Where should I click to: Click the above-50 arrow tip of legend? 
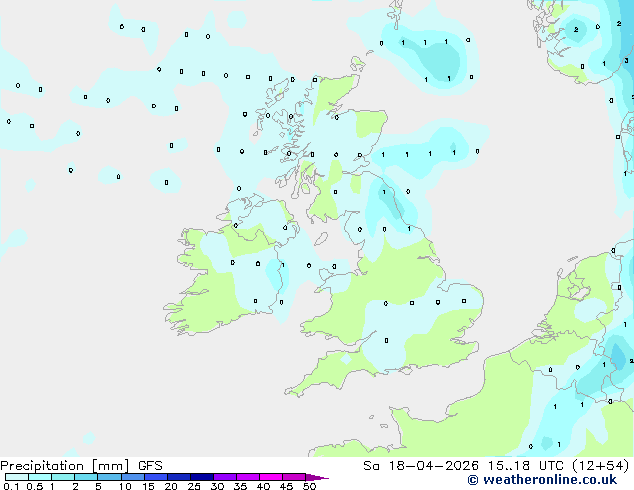click(x=317, y=477)
